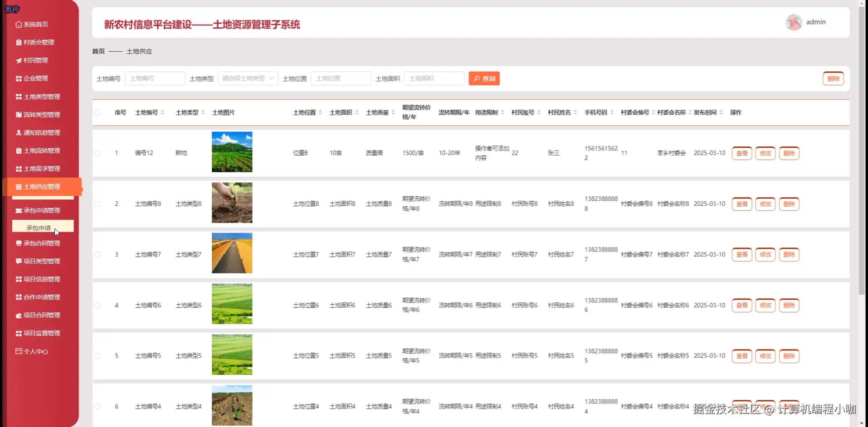The width and height of the screenshot is (868, 427).
Task: Click 查看 for row 土地编号8
Action: point(742,204)
